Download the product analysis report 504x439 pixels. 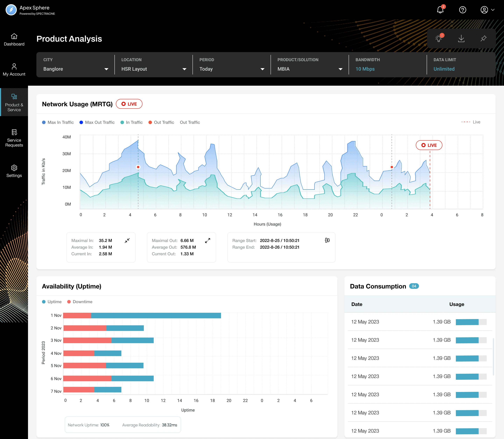[461, 38]
